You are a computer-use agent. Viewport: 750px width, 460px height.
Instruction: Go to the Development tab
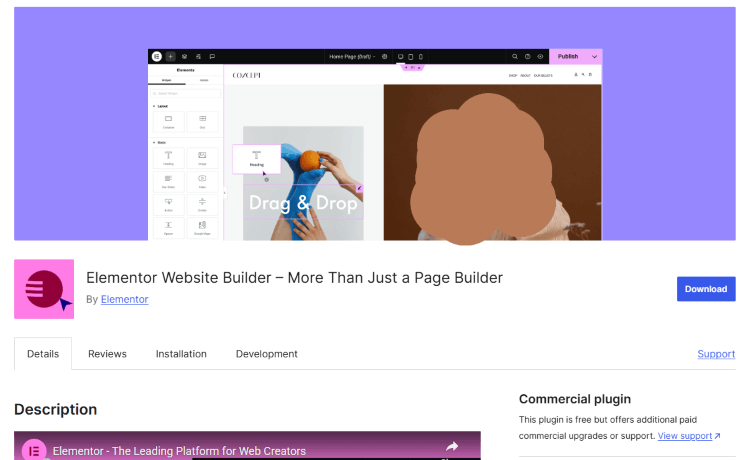coord(266,354)
